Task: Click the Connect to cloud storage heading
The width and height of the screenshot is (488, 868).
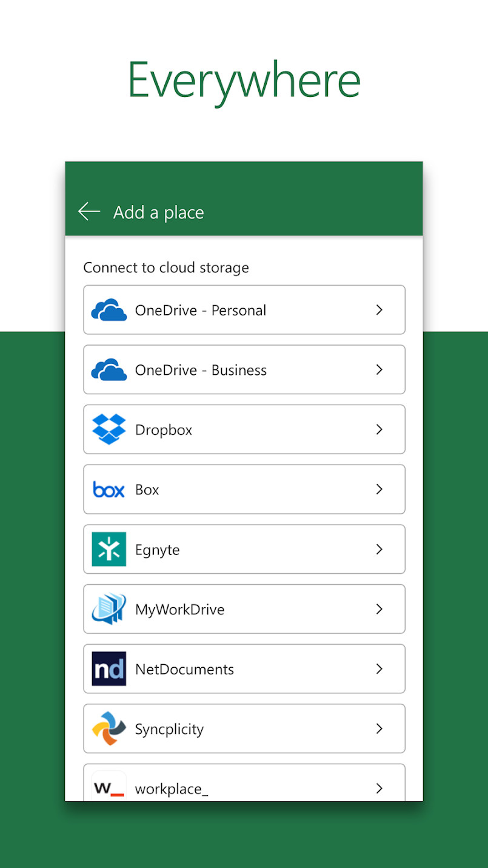Action: point(166,267)
